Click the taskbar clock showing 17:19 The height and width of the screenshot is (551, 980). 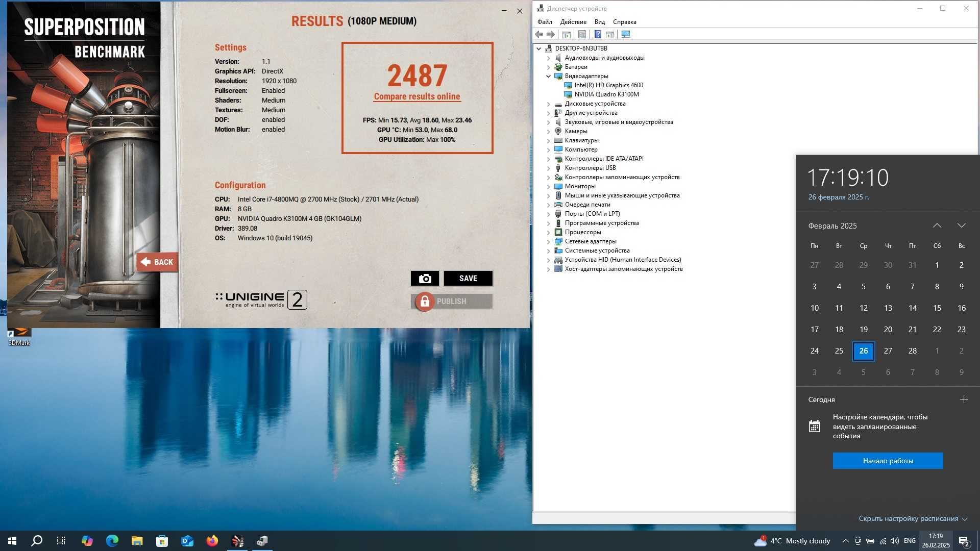point(936,541)
